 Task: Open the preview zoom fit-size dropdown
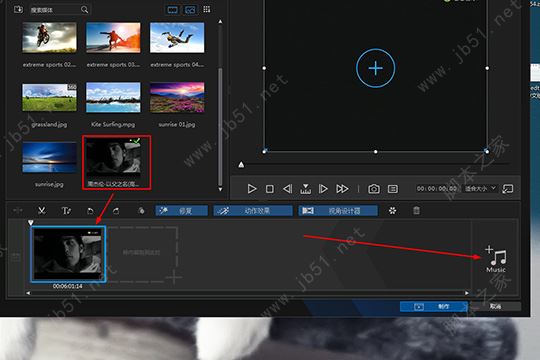click(x=480, y=189)
